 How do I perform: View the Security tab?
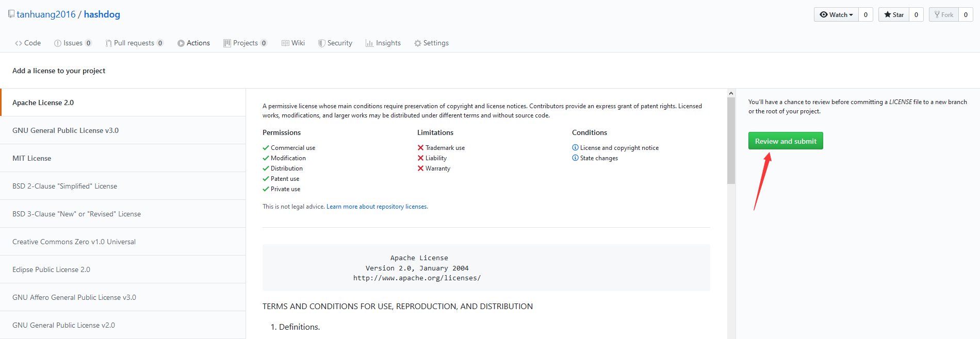coord(335,43)
